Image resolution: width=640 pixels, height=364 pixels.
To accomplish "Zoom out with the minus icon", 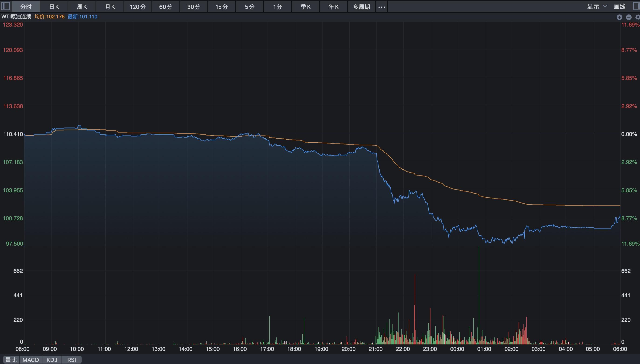I will (x=629, y=17).
